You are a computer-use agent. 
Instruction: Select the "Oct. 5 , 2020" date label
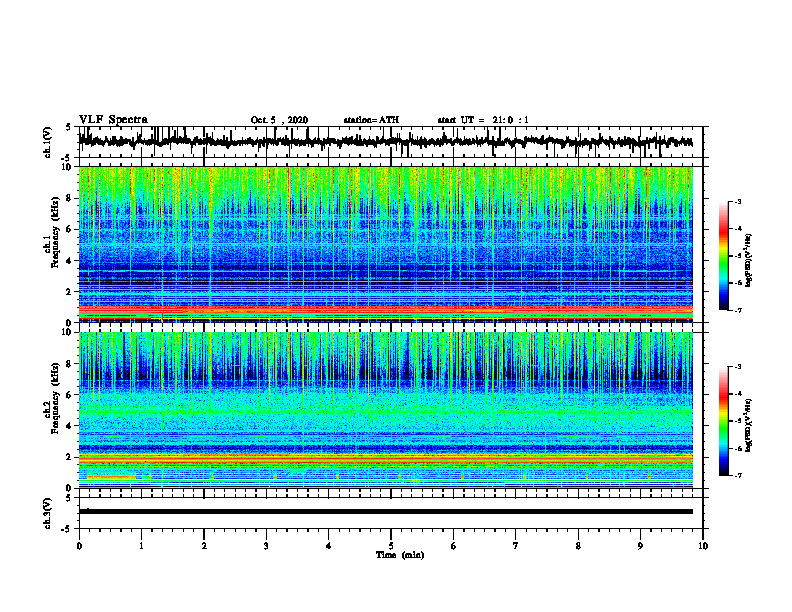(279, 120)
